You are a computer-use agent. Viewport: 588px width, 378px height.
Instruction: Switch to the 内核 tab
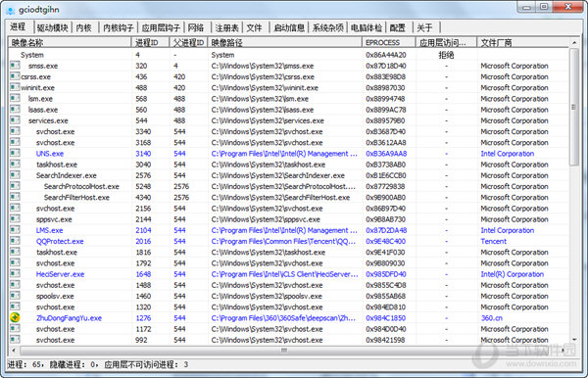84,27
